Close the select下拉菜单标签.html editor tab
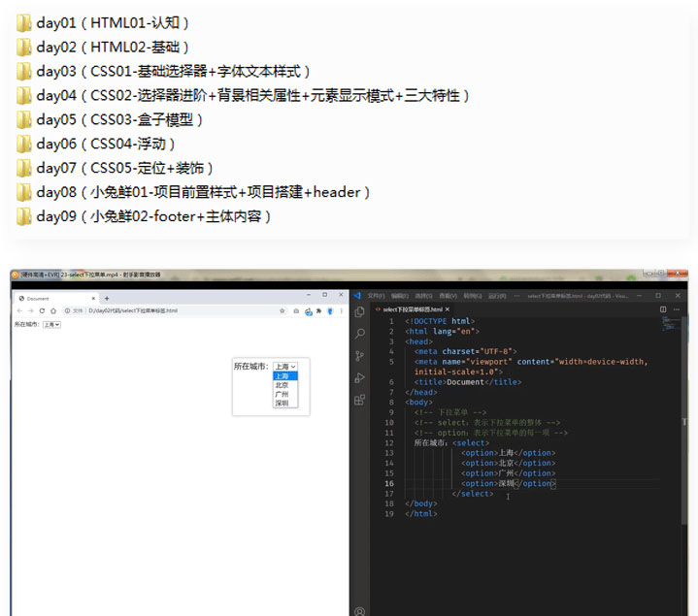 click(448, 309)
